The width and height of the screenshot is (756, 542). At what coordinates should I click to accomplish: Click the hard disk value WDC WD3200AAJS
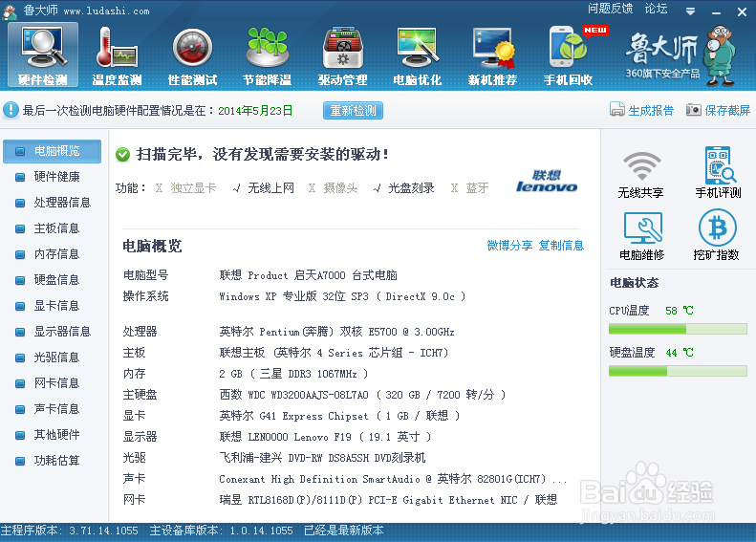[362, 395]
